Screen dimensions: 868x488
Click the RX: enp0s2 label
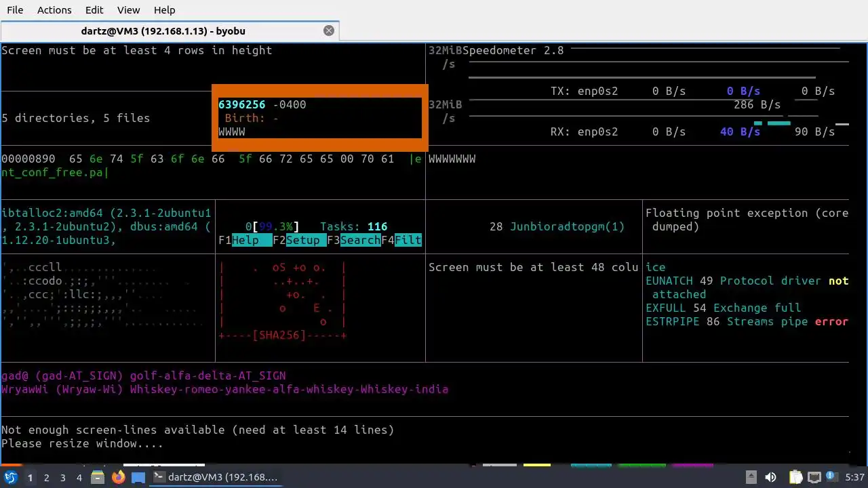click(x=585, y=131)
